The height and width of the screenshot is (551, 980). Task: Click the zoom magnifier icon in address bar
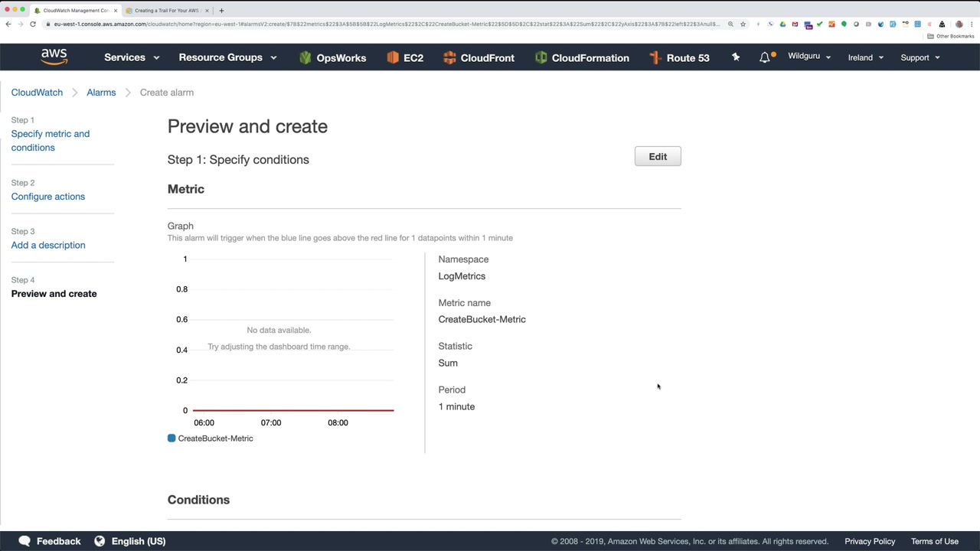tap(730, 24)
